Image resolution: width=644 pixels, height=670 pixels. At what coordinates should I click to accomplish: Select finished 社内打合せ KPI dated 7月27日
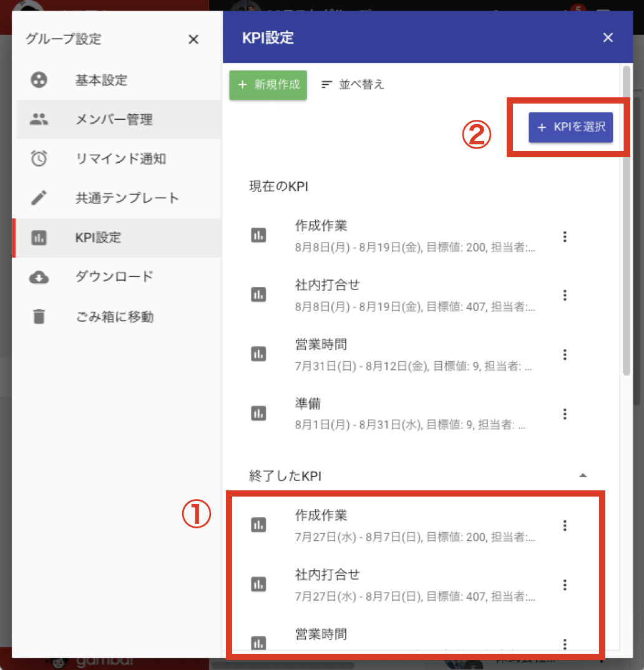click(x=414, y=585)
